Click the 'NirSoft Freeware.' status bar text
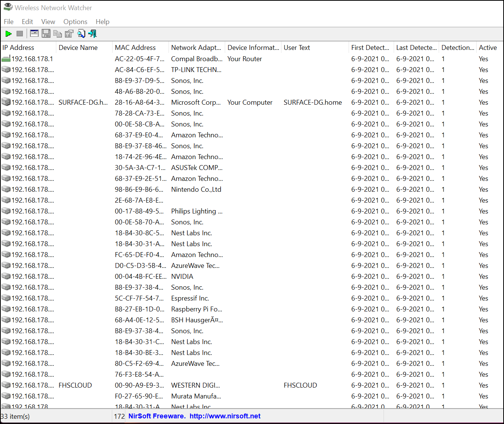 coord(157,416)
